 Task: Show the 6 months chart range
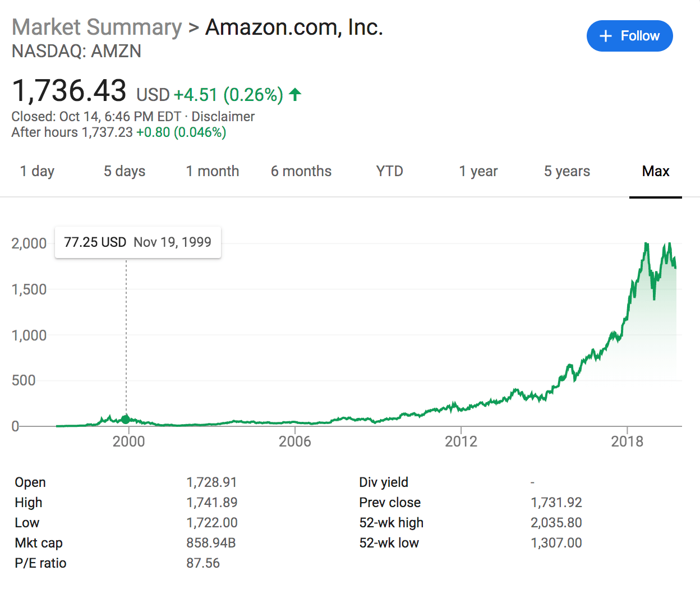coord(301,171)
